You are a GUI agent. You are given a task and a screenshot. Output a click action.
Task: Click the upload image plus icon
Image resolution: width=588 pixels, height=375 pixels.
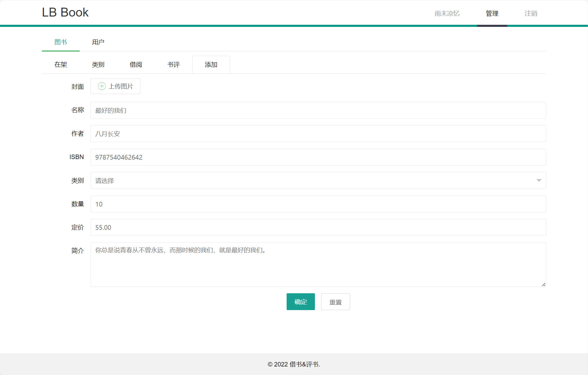[x=102, y=86]
